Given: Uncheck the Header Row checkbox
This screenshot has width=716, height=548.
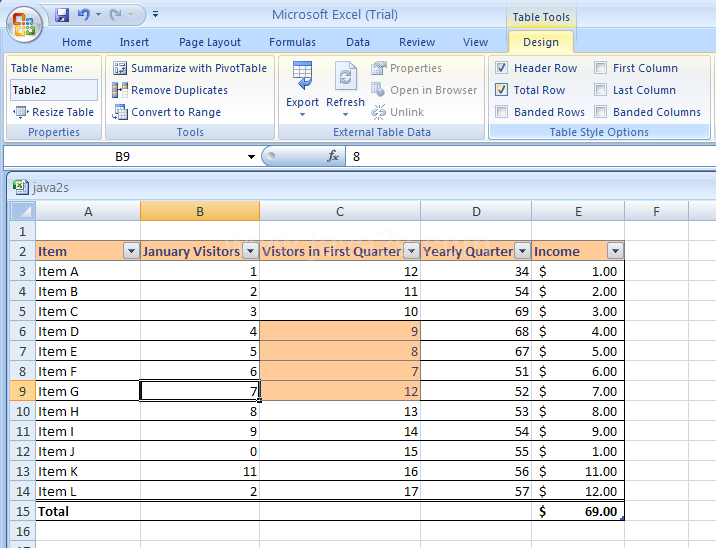Looking at the screenshot, I should pos(501,68).
